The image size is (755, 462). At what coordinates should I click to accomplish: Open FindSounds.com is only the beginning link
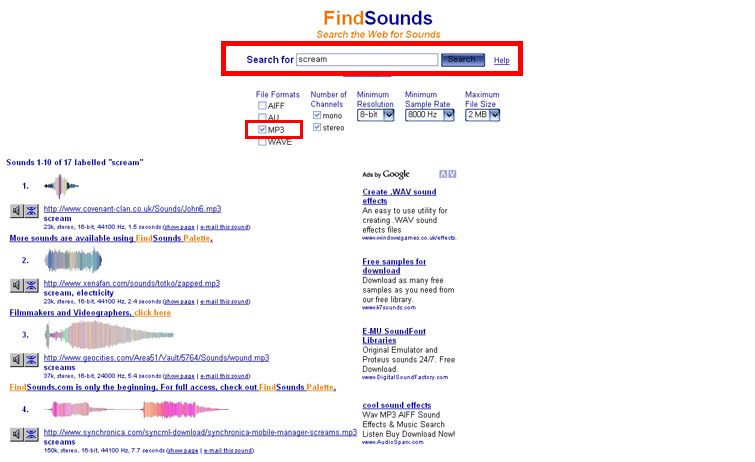coord(172,387)
